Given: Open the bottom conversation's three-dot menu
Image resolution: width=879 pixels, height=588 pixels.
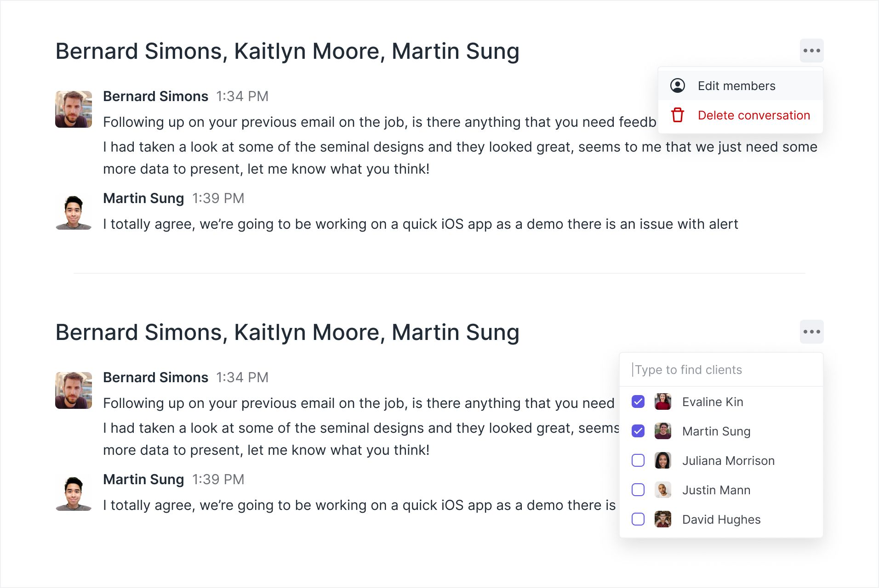Looking at the screenshot, I should (x=811, y=332).
